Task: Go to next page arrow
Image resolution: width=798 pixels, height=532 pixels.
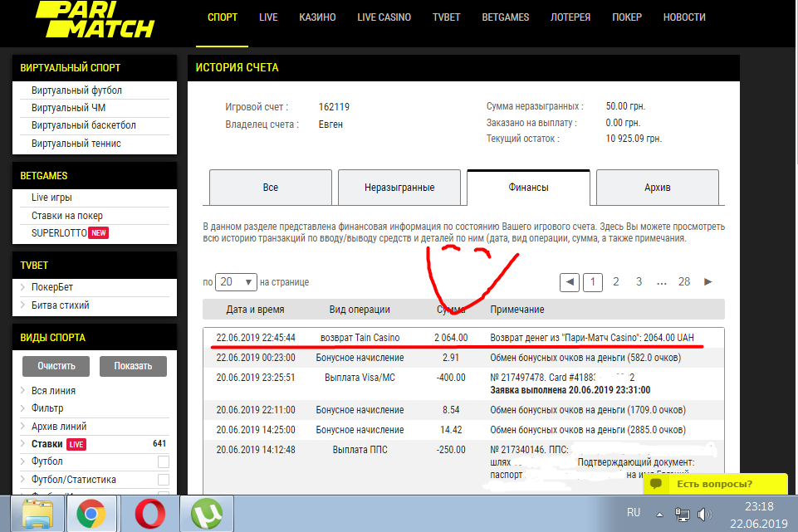Action: coord(707,282)
